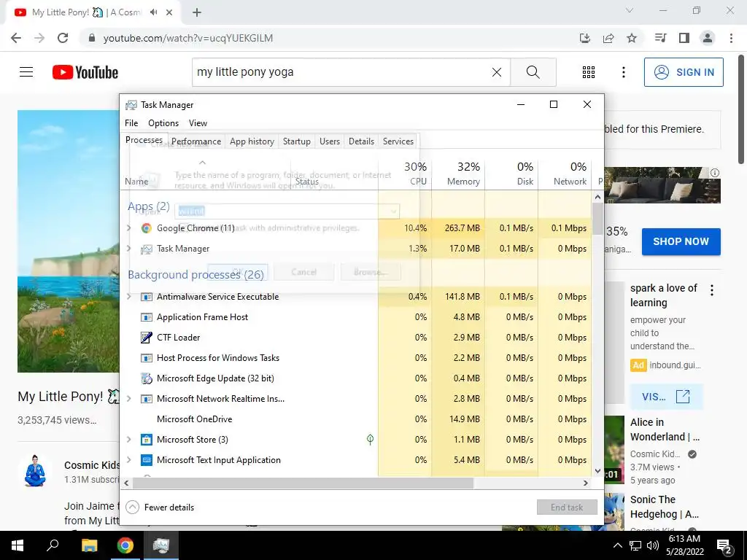Open the notification center icon
747x560 pixels.
[724, 547]
